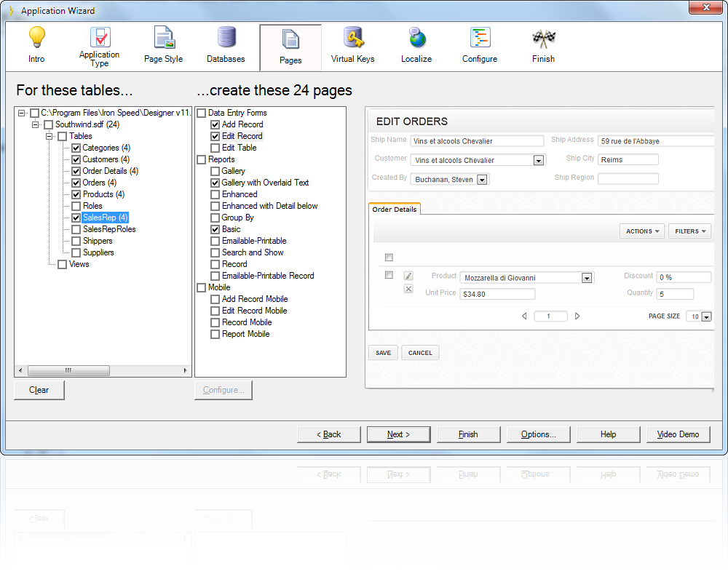Open the ACTIONS menu
The height and width of the screenshot is (582, 728).
[x=641, y=231]
